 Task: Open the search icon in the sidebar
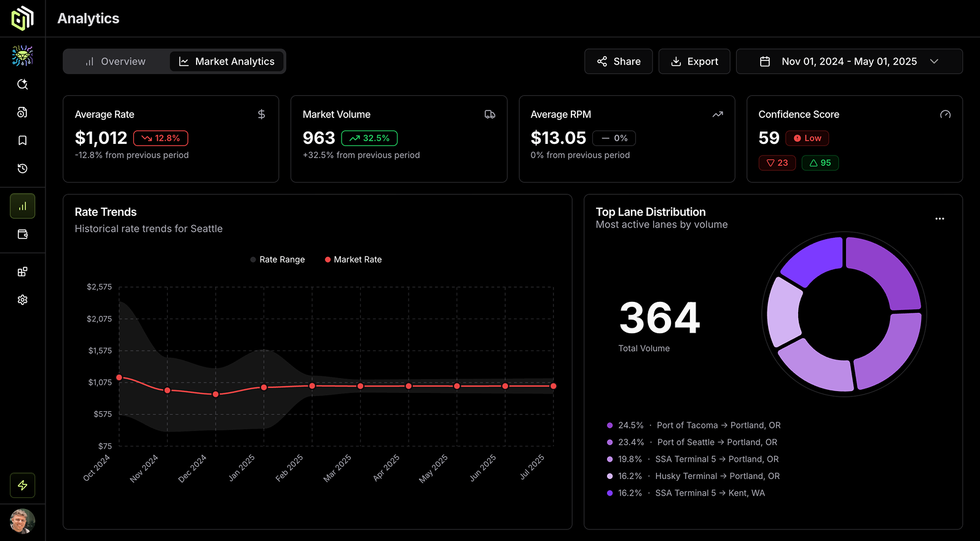23,84
